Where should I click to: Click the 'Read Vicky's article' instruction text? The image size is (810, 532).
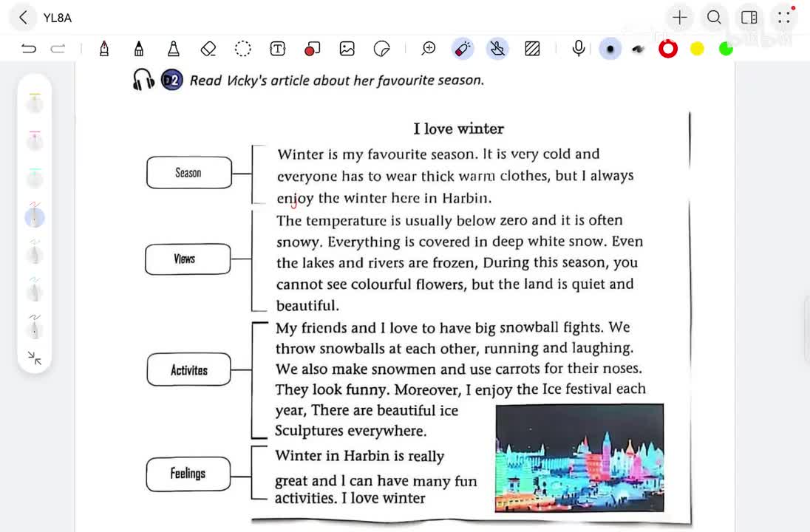click(337, 81)
